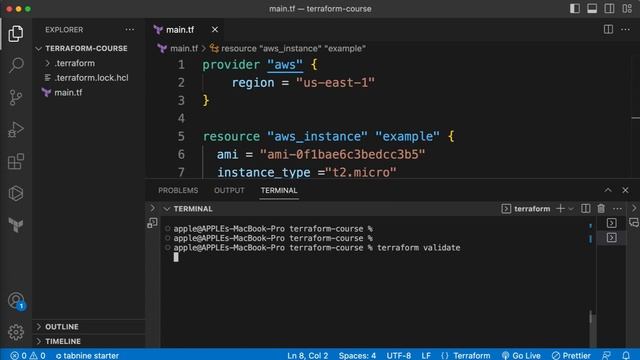The image size is (640, 360).
Task: Click the Prettier status item
Action: pos(571,356)
